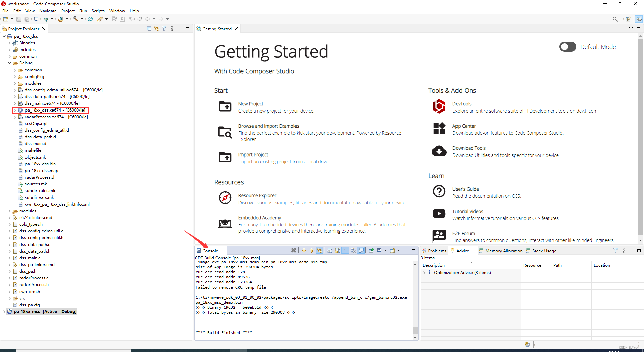Click the New Project folder-plus icon

225,106
